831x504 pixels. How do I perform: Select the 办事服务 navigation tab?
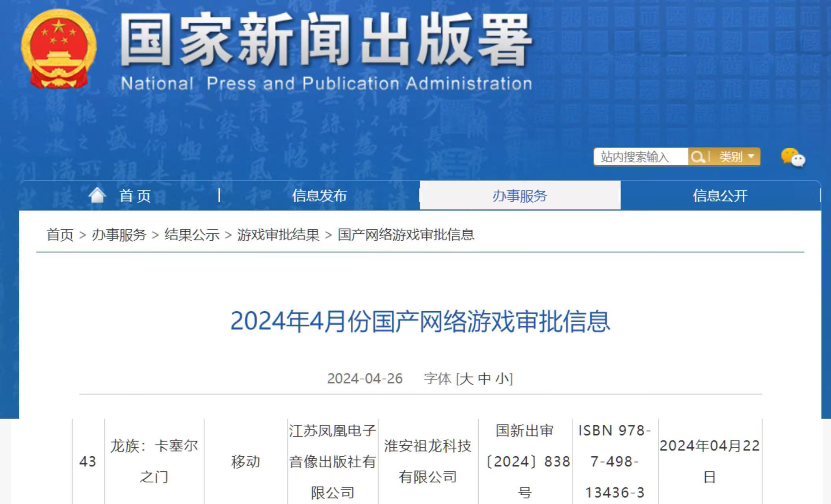pos(519,196)
